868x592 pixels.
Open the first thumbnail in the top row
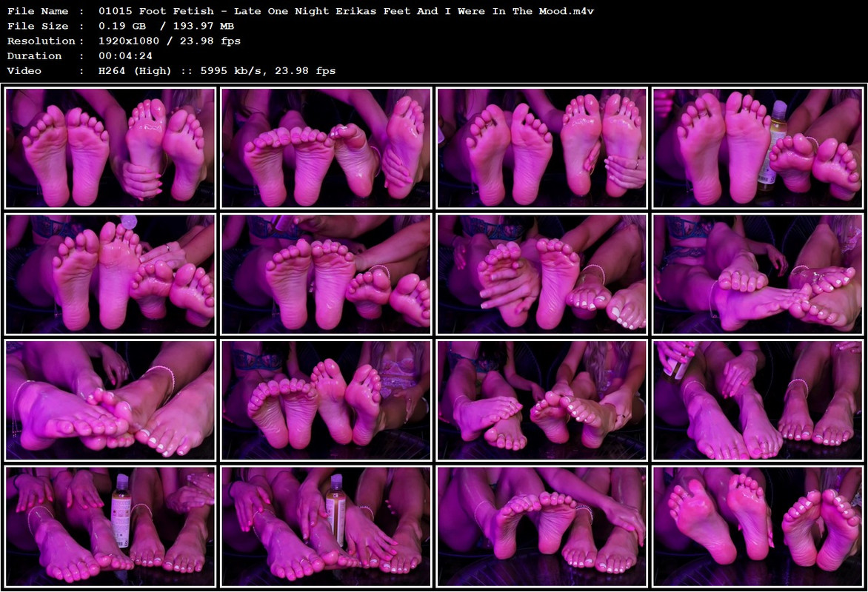(x=110, y=148)
